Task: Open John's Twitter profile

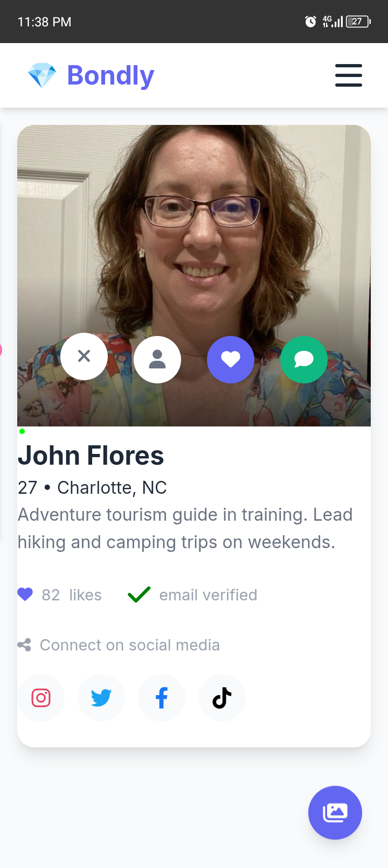Action: [101, 698]
